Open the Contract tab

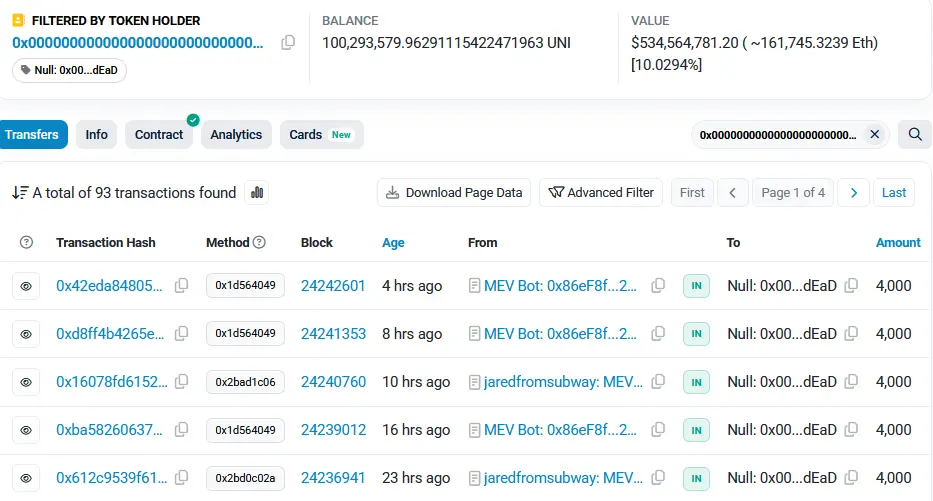pyautogui.click(x=159, y=134)
